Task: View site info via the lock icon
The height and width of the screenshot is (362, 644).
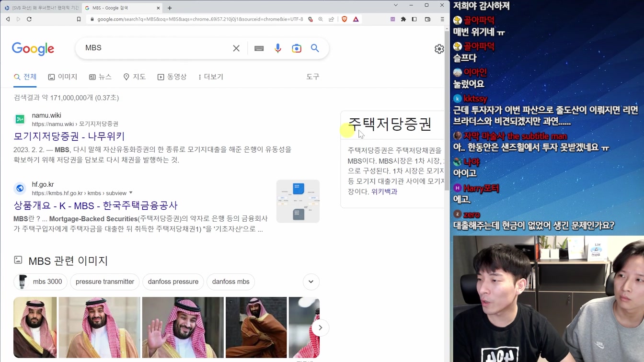Action: (x=92, y=19)
